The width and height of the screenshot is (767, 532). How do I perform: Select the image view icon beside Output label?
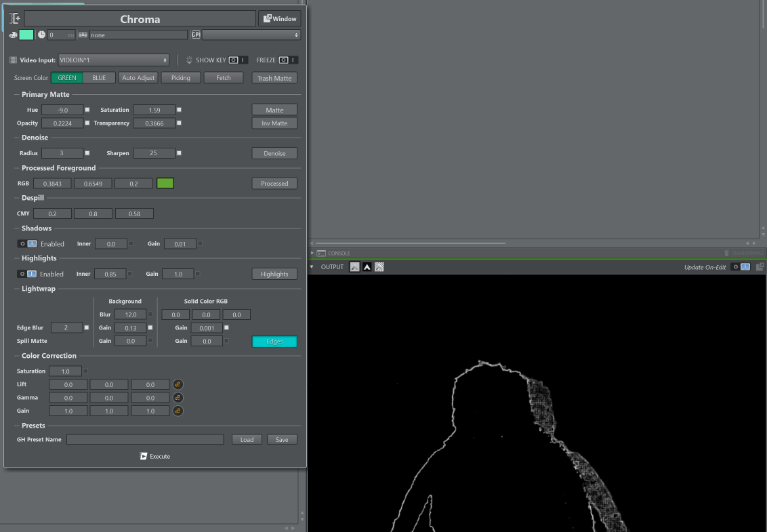coord(355,267)
